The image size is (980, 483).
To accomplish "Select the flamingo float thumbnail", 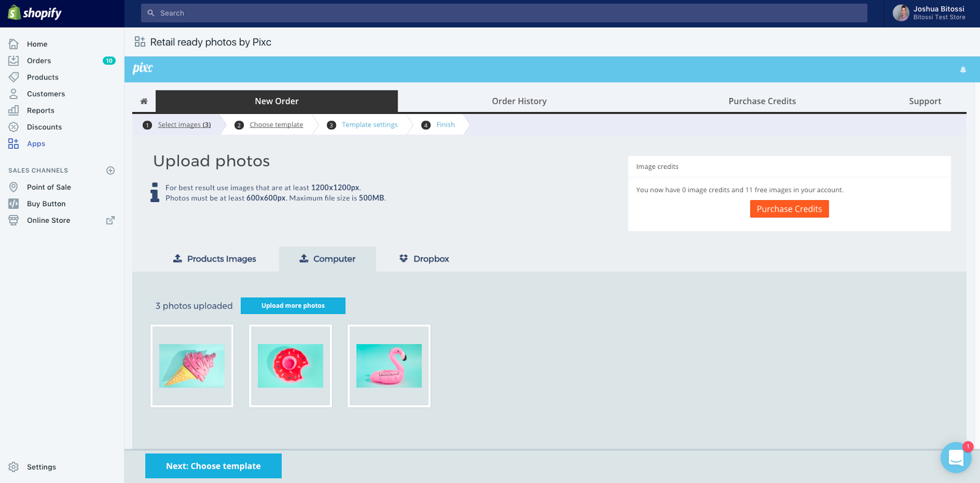I will click(x=389, y=365).
